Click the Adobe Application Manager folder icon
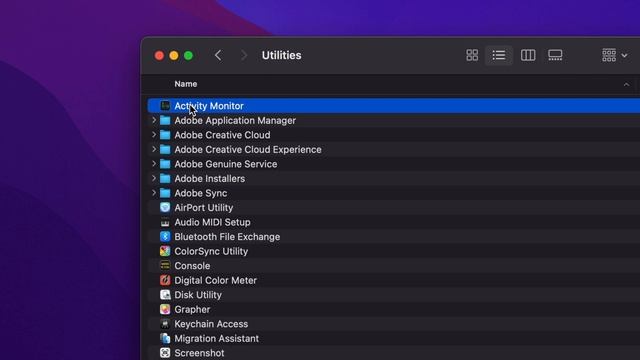The height and width of the screenshot is (360, 640). [x=165, y=120]
